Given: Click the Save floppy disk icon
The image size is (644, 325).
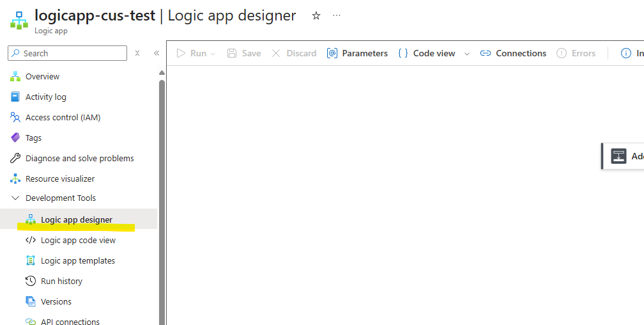Looking at the screenshot, I should click(x=232, y=53).
